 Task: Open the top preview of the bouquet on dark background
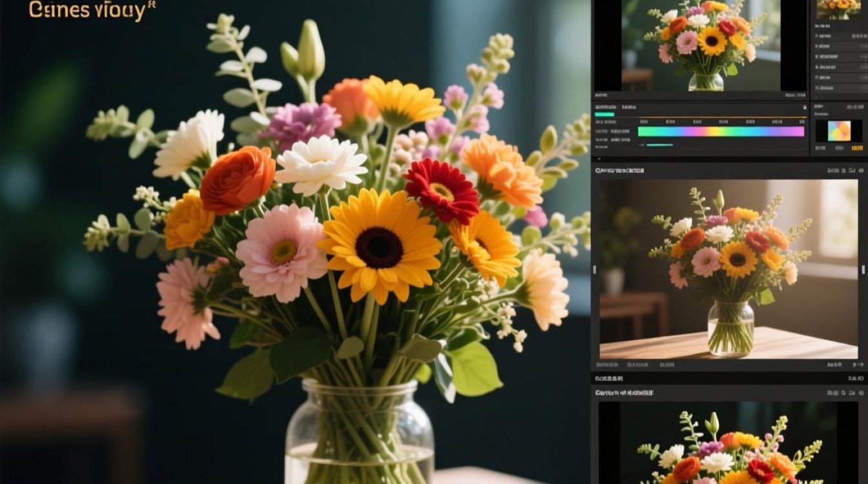coord(701,45)
